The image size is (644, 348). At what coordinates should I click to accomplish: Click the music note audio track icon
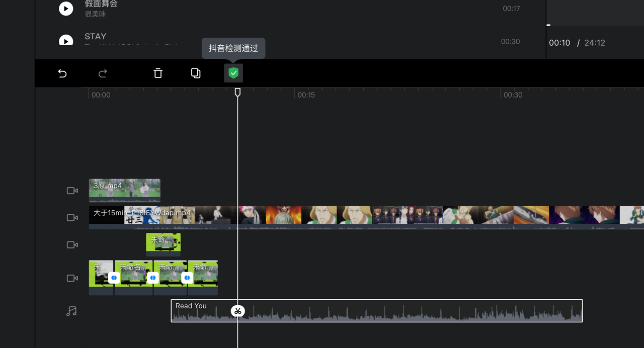[71, 311]
